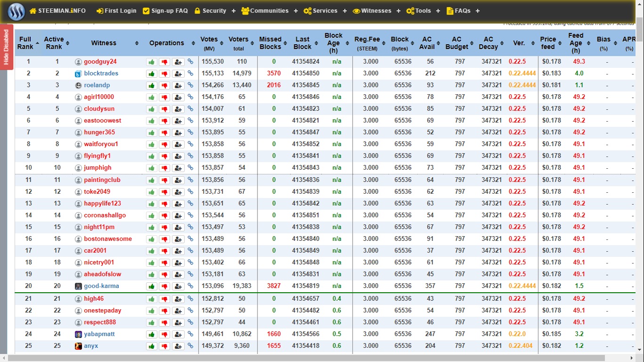Screen dimensions: 644x362
Task: Set proxy icon for roelandp row
Action: (178, 85)
